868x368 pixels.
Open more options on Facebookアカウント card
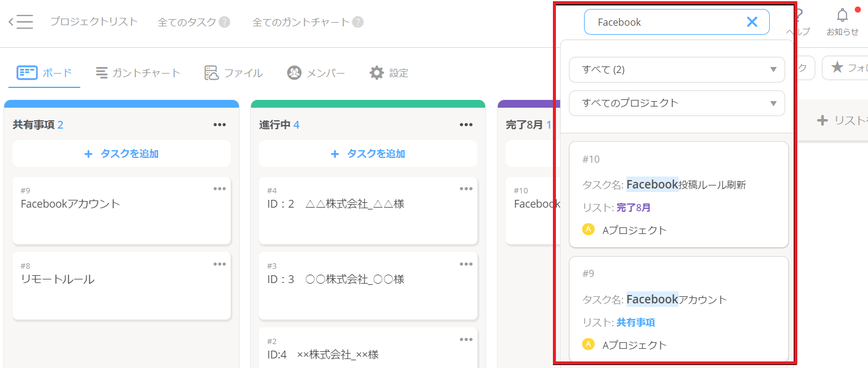pos(220,188)
